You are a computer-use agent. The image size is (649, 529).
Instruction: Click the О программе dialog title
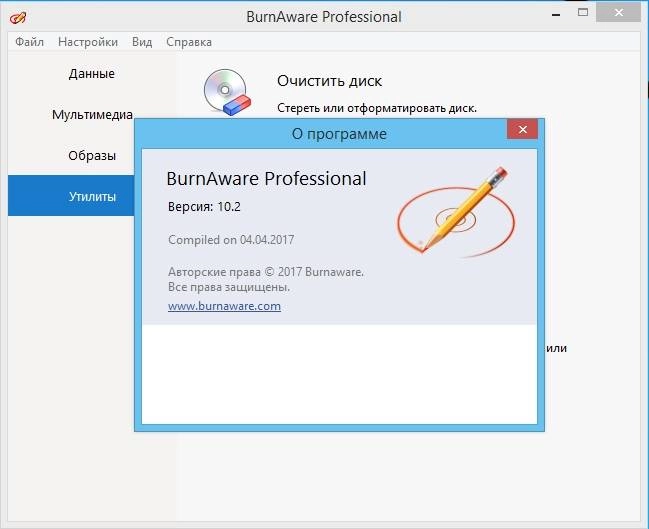pos(339,134)
